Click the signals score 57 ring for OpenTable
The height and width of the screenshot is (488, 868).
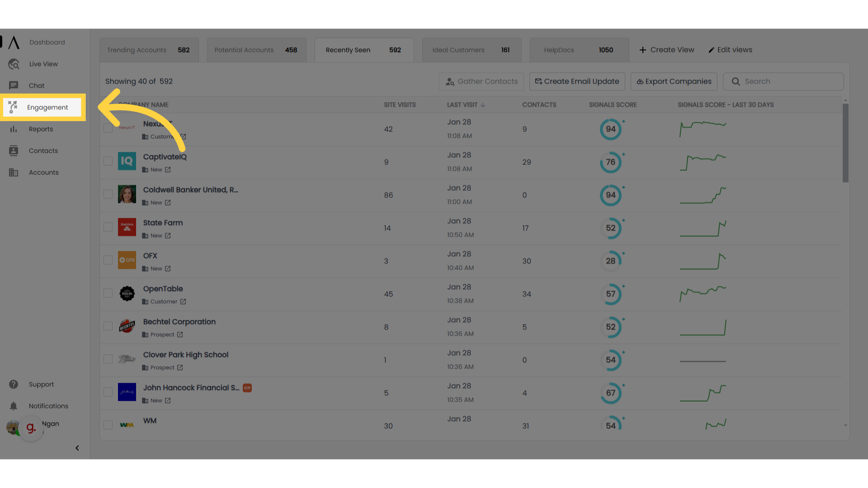click(x=611, y=294)
